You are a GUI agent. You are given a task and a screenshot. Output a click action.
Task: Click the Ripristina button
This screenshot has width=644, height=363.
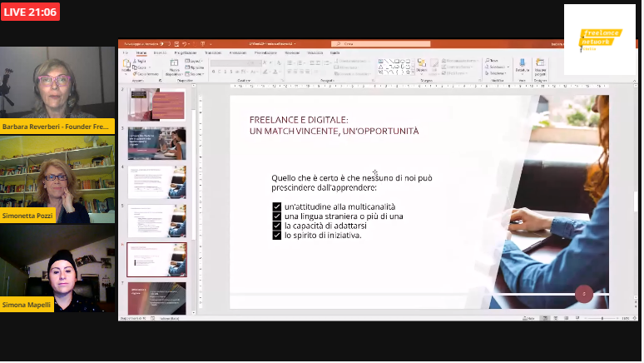(194, 67)
